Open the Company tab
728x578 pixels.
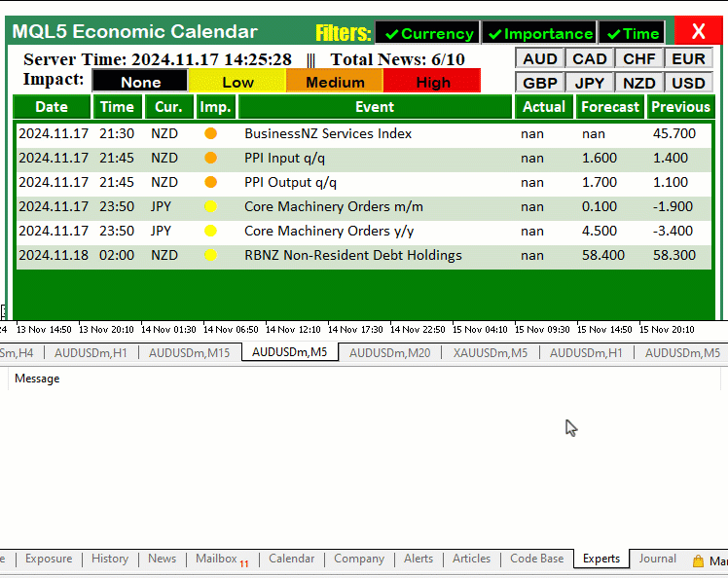(x=359, y=559)
